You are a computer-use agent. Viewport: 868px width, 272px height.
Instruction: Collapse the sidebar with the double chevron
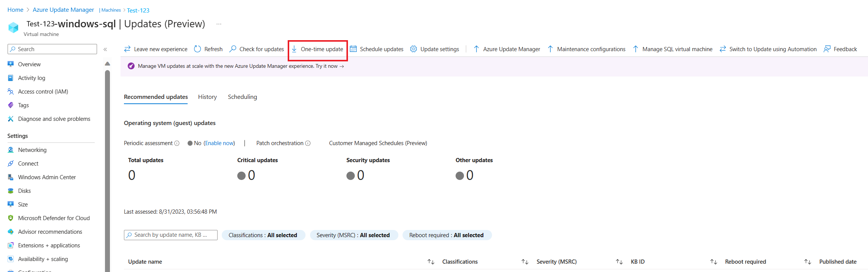(x=105, y=49)
